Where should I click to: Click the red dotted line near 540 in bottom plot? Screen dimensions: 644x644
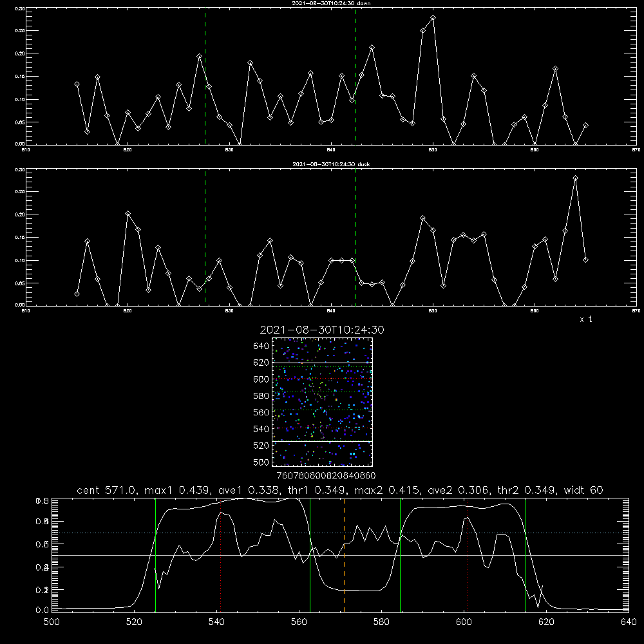pos(220,555)
